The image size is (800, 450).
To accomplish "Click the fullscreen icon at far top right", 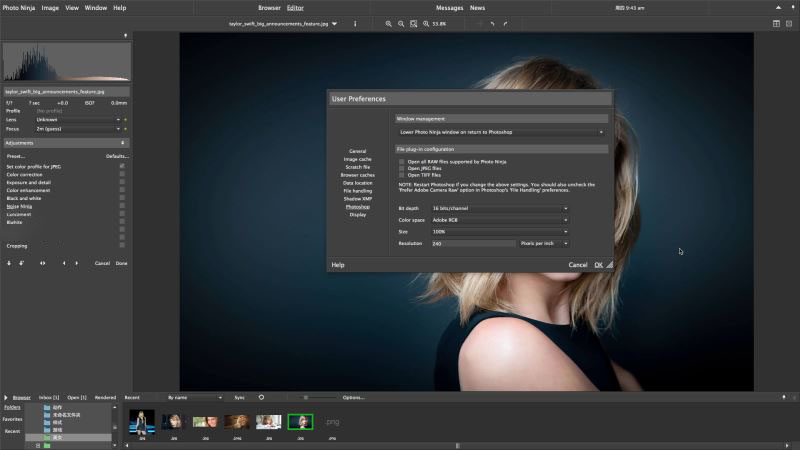I will (x=789, y=23).
